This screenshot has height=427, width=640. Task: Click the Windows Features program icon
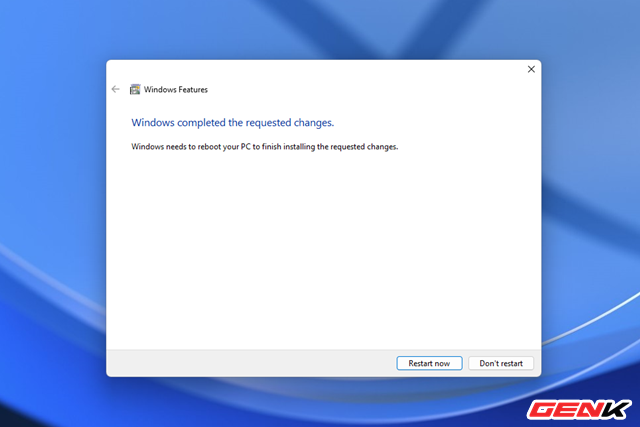(135, 89)
